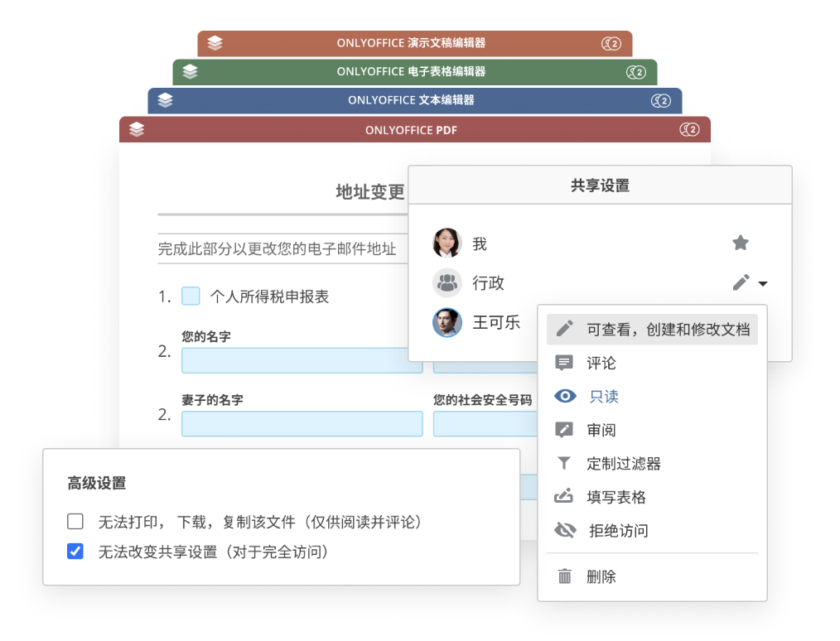Click the name 我 in sharing list
Screen dimensions: 840x641
click(480, 244)
